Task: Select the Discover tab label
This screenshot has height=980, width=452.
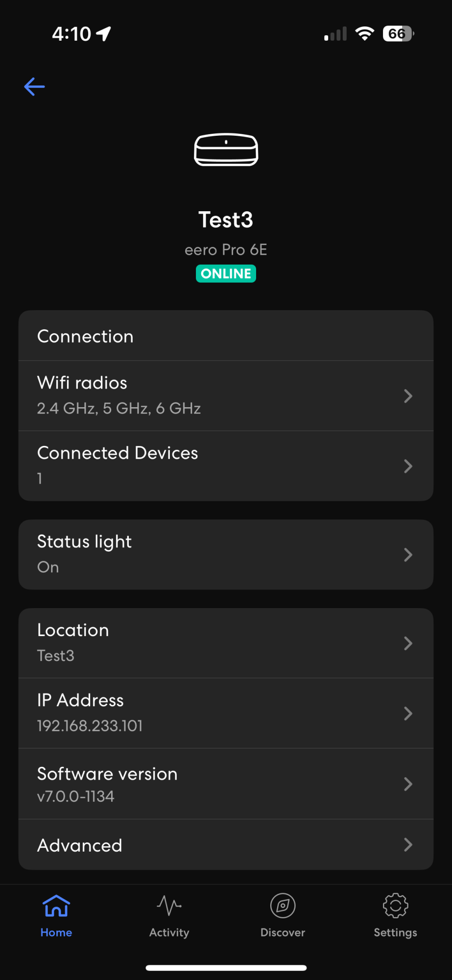Action: [x=283, y=932]
